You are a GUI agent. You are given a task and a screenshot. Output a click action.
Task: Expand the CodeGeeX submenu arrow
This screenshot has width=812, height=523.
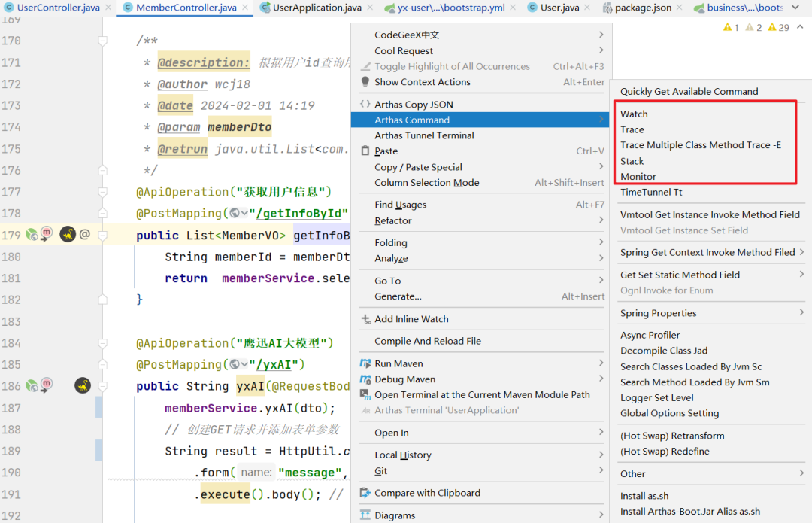pos(601,35)
